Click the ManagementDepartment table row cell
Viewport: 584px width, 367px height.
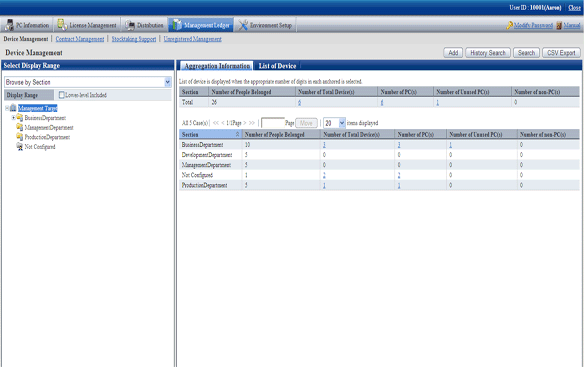(210, 165)
